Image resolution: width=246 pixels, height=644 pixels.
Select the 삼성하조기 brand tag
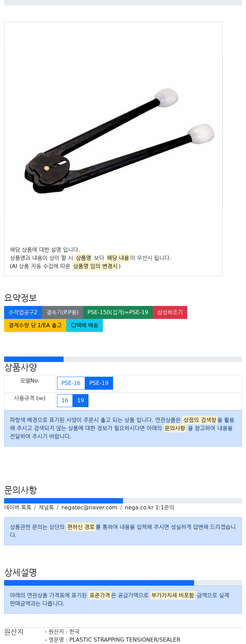(x=170, y=312)
